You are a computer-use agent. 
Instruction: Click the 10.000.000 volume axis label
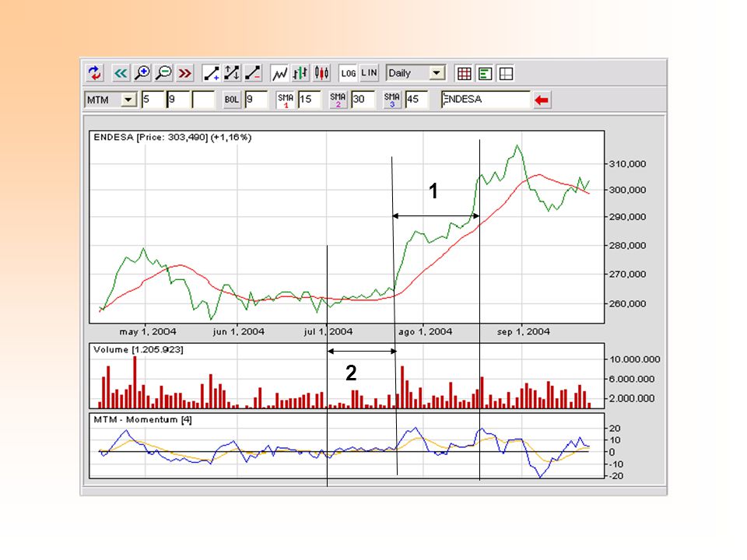click(635, 359)
